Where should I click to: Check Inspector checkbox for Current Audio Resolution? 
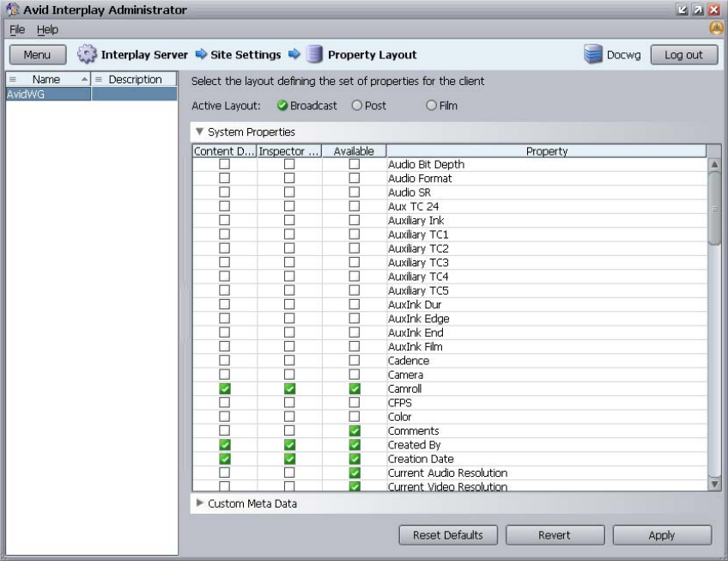[x=289, y=473]
